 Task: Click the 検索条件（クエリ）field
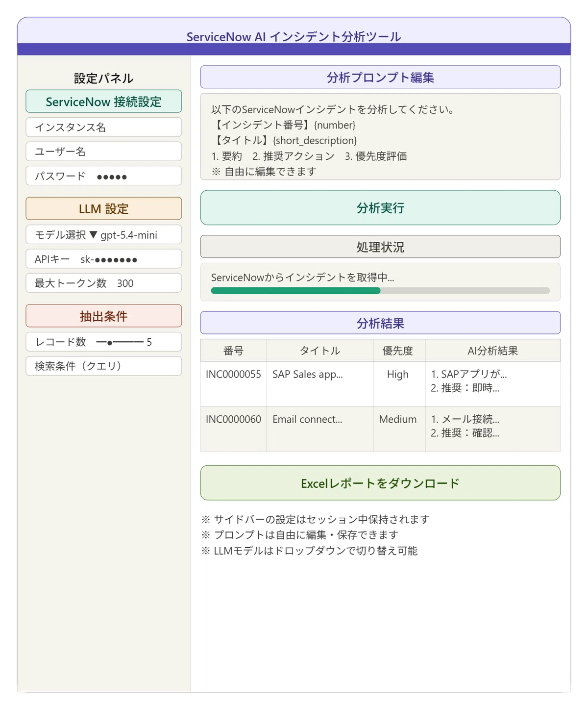[x=103, y=366]
